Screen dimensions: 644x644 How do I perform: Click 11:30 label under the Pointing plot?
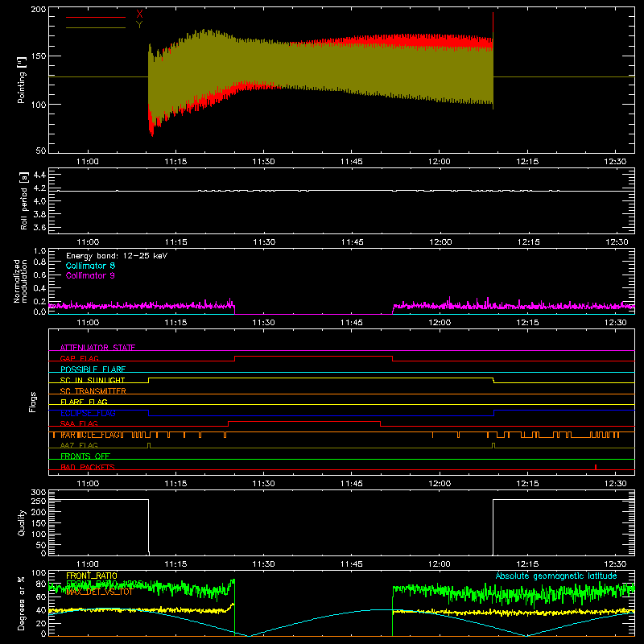(263, 162)
